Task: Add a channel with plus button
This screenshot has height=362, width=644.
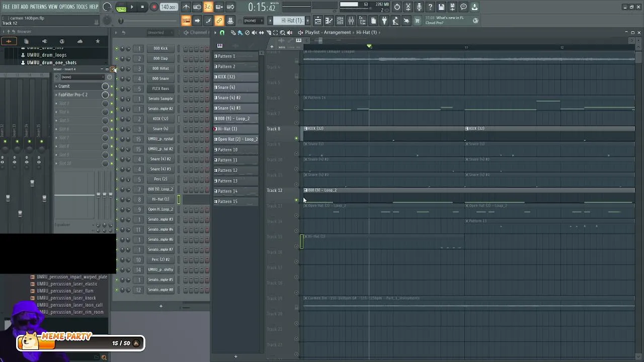Action: tap(161, 306)
